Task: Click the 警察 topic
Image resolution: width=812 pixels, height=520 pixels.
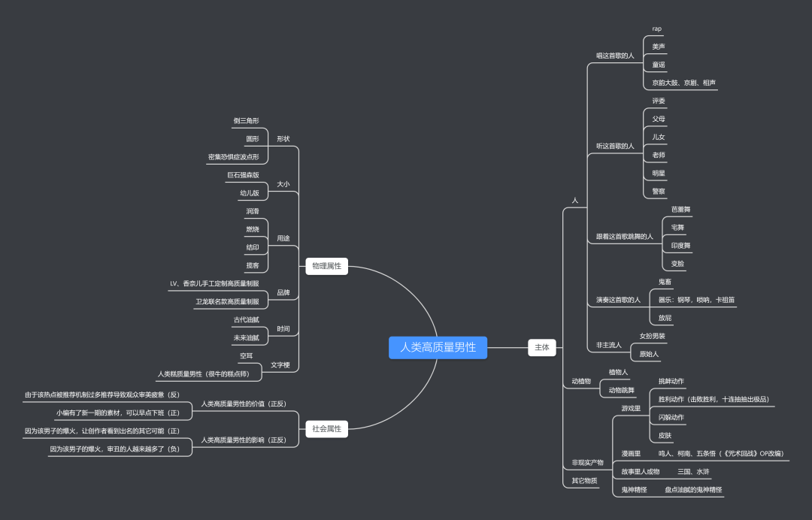Action: coord(658,192)
